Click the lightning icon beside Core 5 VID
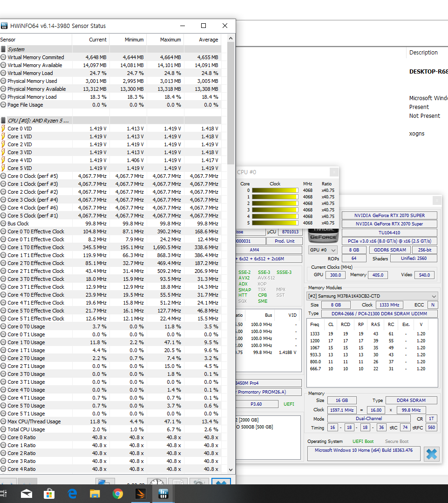Viewport: 448px width, 503px height. pos(3,168)
